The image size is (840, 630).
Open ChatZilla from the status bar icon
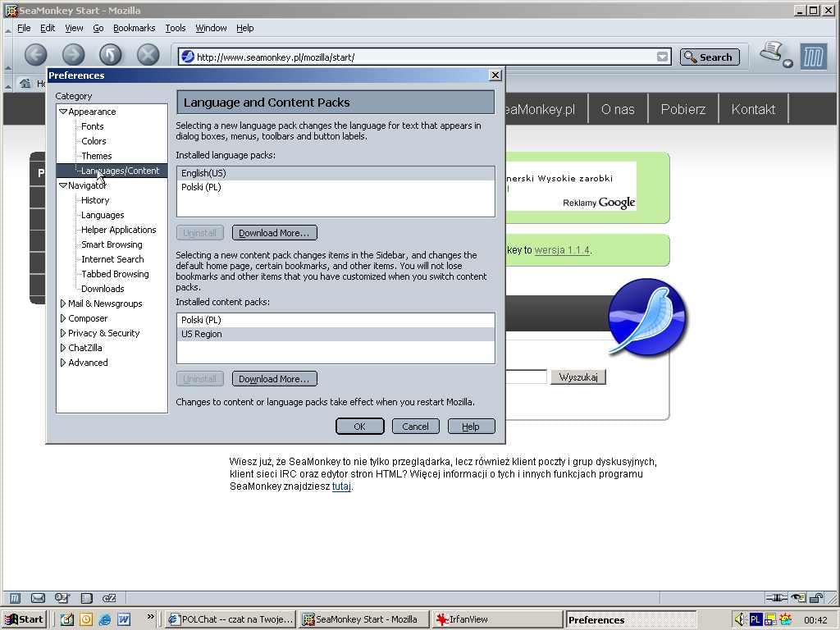[109, 598]
